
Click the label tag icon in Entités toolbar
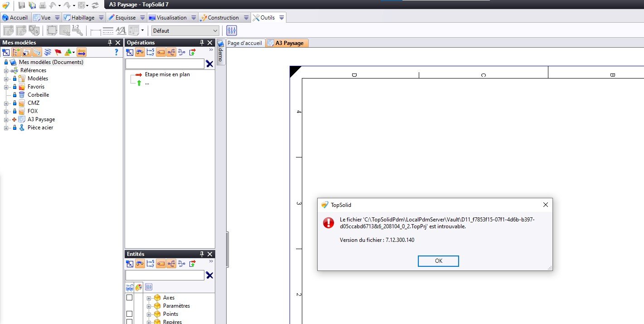[161, 264]
